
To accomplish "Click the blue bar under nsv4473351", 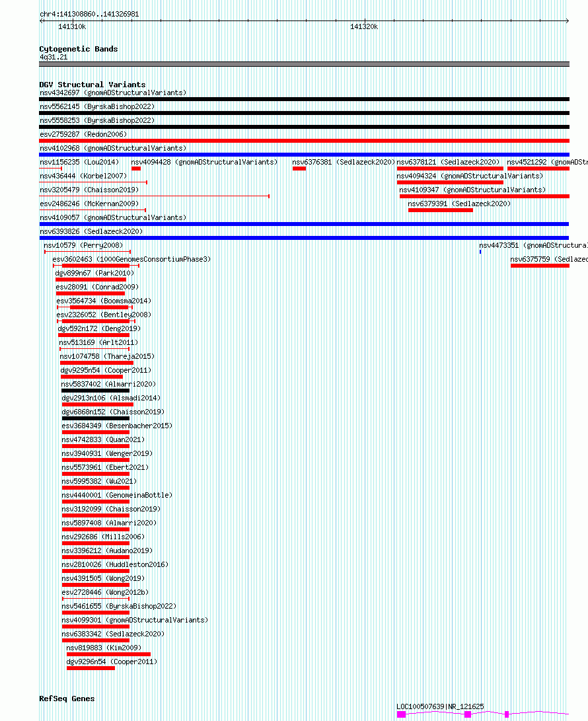I will pos(480,252).
